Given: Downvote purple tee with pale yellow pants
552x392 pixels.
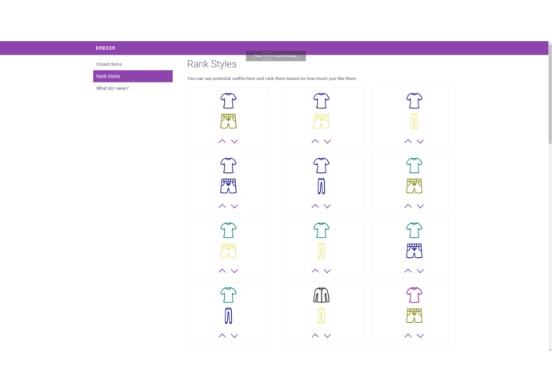Looking at the screenshot, I should click(x=420, y=141).
